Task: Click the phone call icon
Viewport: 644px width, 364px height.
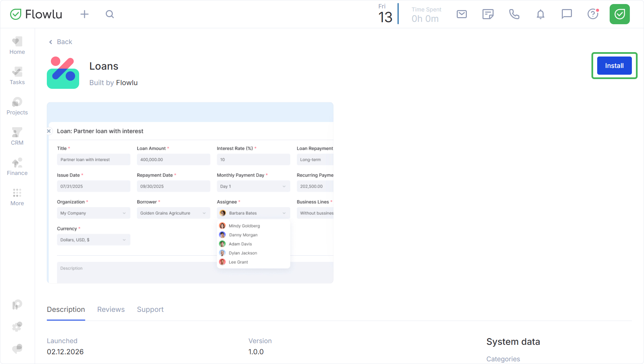Action: click(x=514, y=14)
